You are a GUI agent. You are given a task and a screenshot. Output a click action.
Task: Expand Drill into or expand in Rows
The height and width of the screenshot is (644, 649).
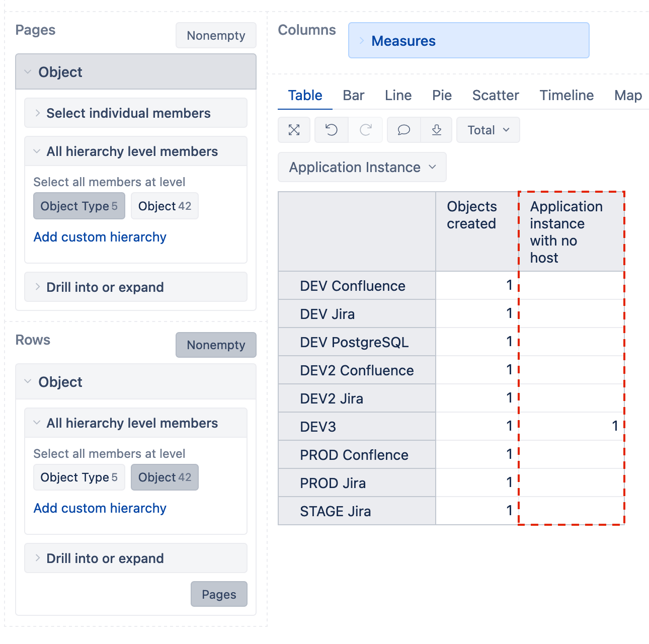(136, 558)
